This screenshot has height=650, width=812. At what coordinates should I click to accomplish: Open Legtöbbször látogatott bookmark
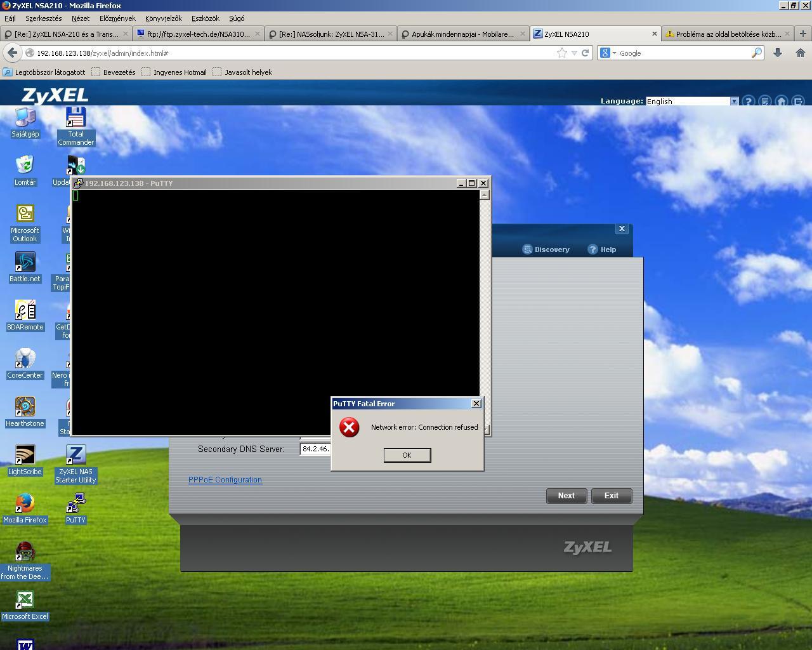point(44,72)
